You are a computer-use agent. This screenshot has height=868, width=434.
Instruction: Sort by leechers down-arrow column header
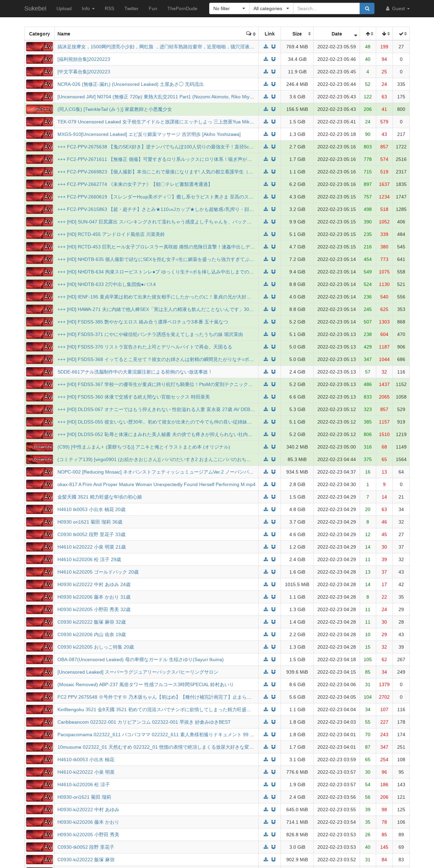click(x=384, y=34)
